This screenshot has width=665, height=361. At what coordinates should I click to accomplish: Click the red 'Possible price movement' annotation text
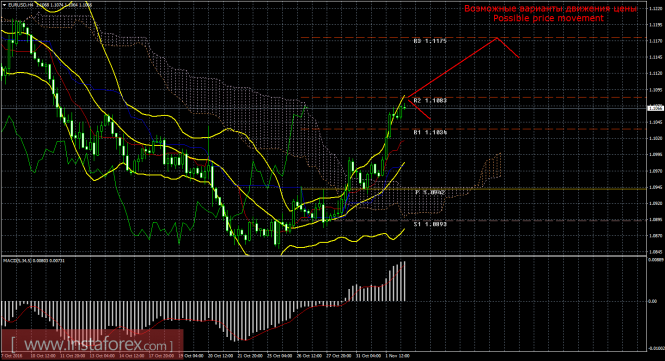tap(548, 18)
